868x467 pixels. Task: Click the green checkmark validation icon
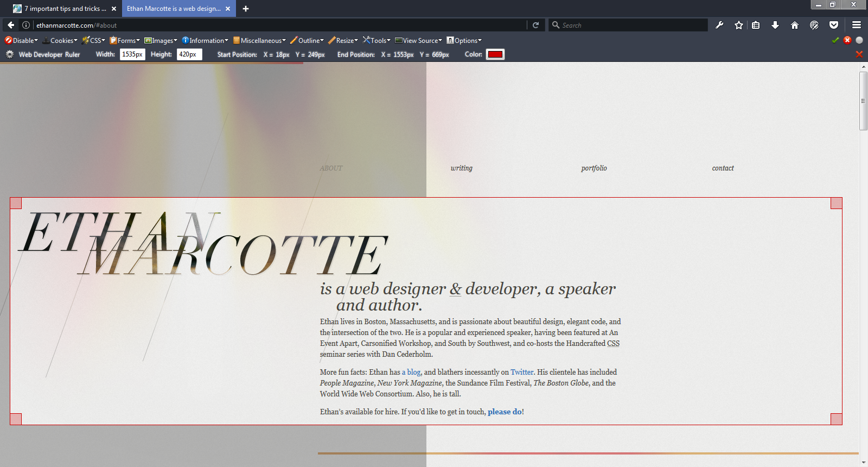tap(835, 40)
